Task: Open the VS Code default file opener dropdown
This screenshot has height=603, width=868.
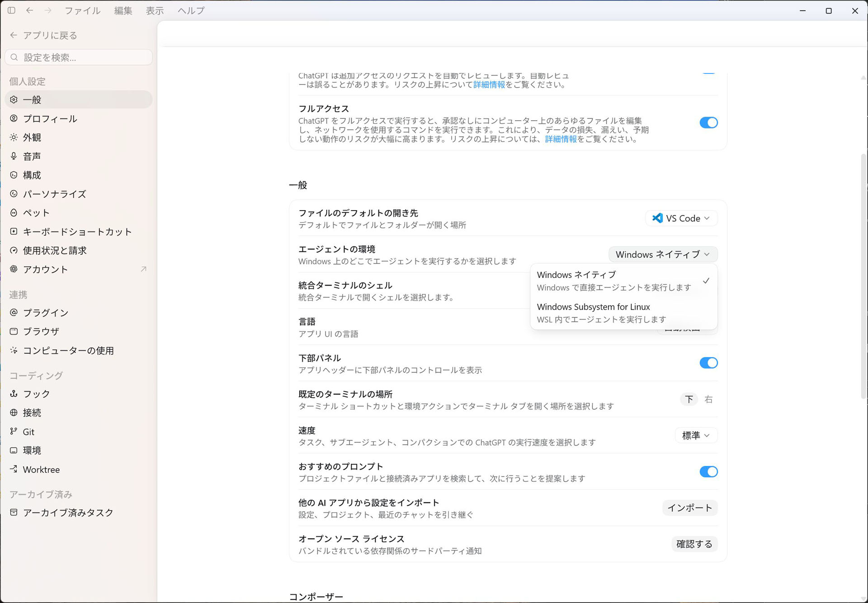Action: click(681, 218)
